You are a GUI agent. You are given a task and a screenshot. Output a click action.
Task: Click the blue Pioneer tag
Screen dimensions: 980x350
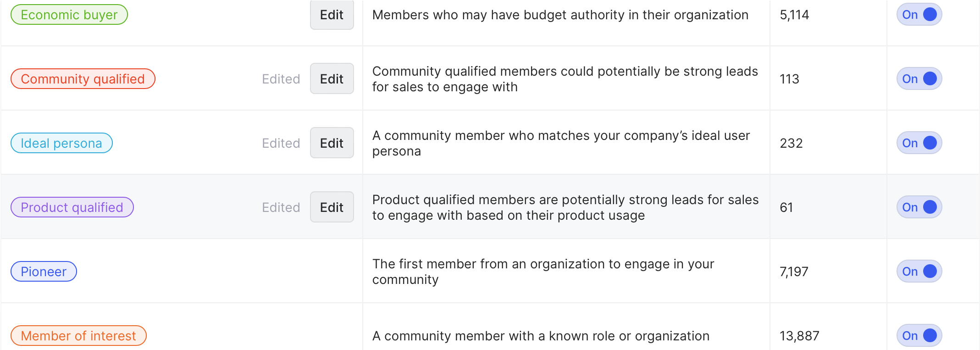click(x=44, y=272)
